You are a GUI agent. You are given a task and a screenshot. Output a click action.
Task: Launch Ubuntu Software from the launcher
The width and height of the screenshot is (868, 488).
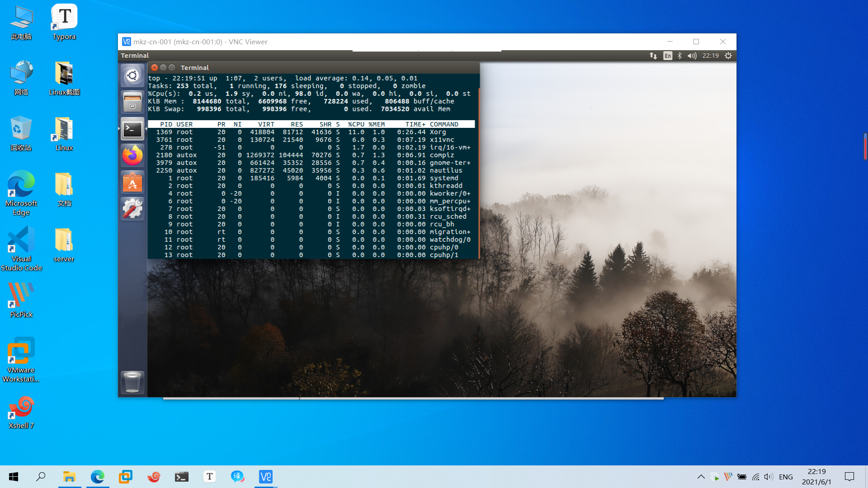tap(132, 182)
